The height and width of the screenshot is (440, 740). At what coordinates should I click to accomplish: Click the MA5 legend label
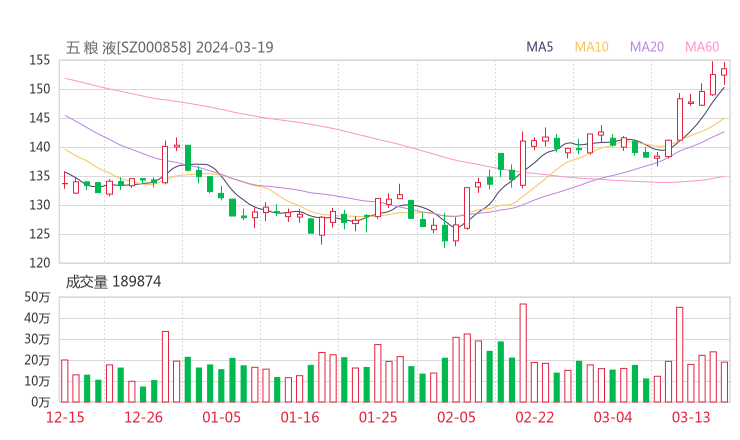pos(539,47)
